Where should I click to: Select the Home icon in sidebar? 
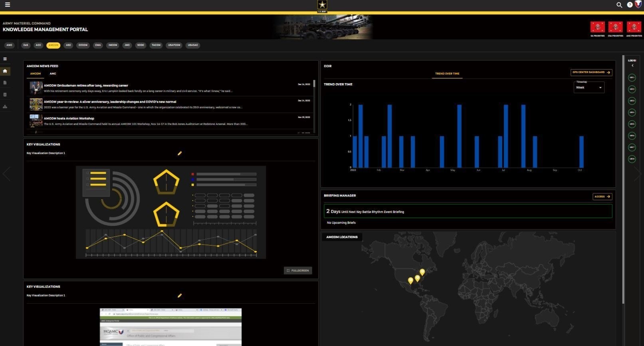click(x=5, y=71)
